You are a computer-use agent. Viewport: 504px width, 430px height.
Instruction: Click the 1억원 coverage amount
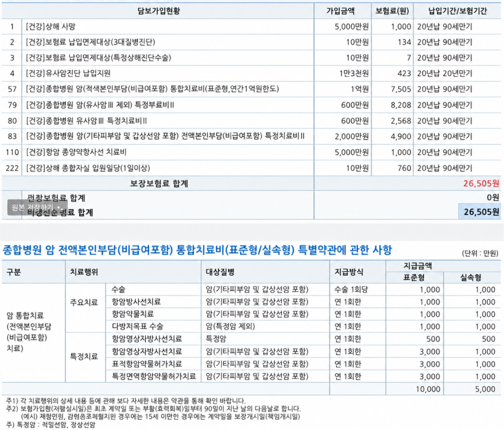click(x=360, y=89)
